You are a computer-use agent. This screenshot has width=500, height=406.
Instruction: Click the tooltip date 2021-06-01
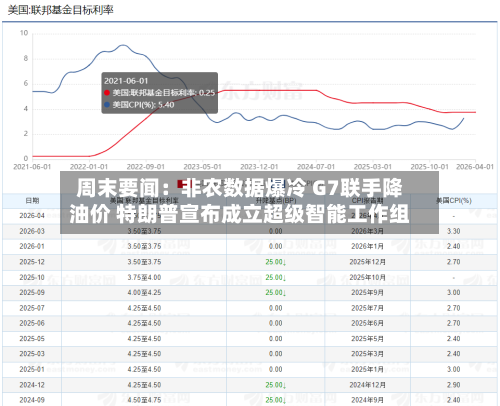126,81
